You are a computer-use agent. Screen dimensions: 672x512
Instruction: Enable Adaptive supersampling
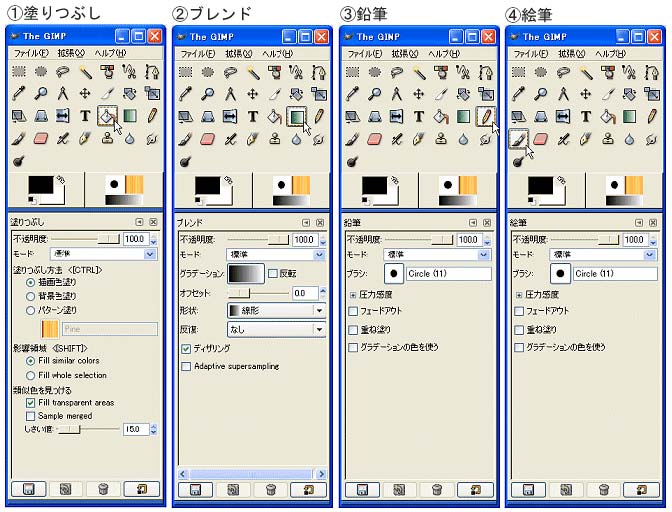coord(186,366)
